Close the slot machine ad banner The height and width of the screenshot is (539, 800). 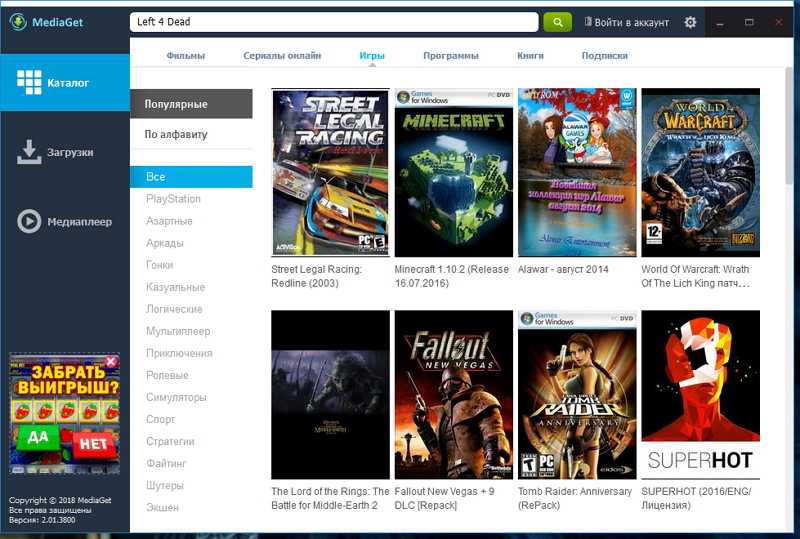pyautogui.click(x=111, y=361)
